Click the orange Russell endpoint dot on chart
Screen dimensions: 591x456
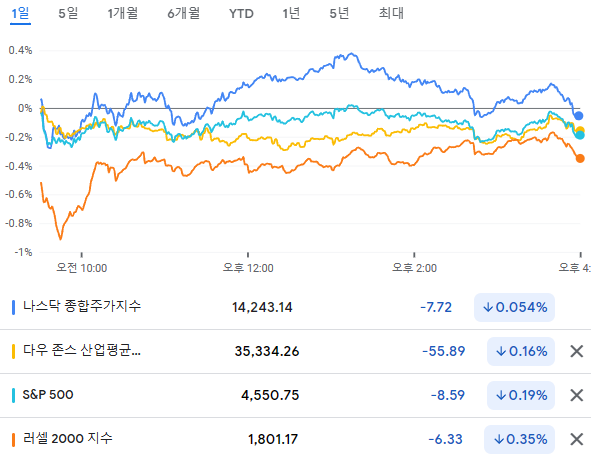[x=580, y=158]
